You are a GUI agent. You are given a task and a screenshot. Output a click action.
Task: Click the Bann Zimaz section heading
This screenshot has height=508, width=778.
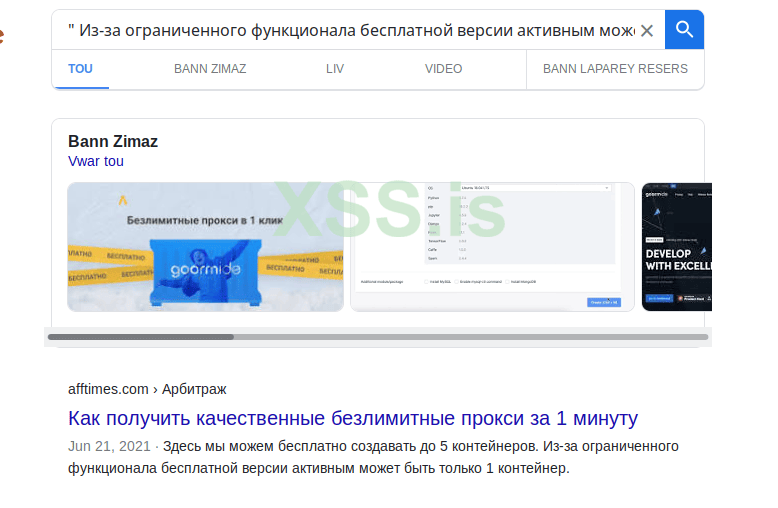(113, 141)
